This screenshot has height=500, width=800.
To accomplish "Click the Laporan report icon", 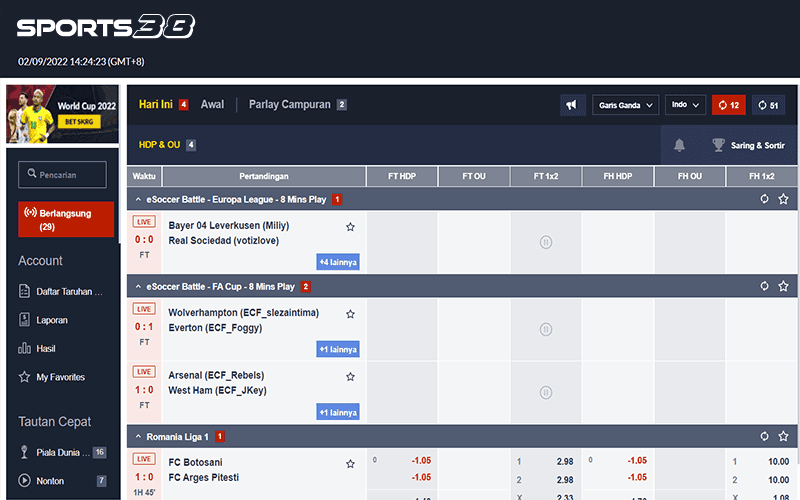I will tap(24, 320).
